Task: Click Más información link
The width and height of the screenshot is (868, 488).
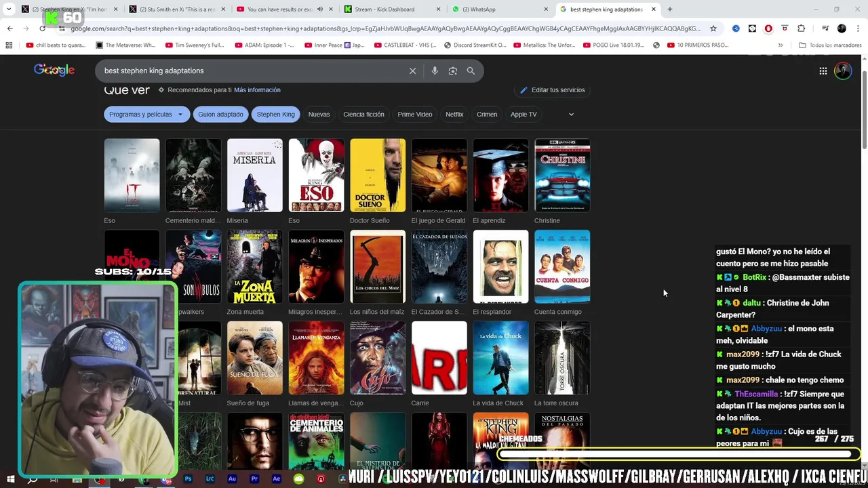Action: [x=257, y=90]
